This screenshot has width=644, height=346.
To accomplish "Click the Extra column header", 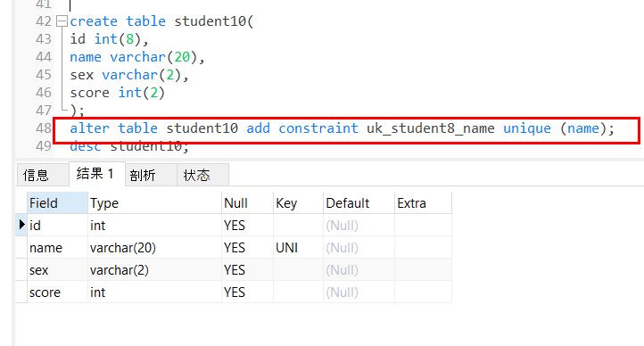I will click(x=423, y=203).
